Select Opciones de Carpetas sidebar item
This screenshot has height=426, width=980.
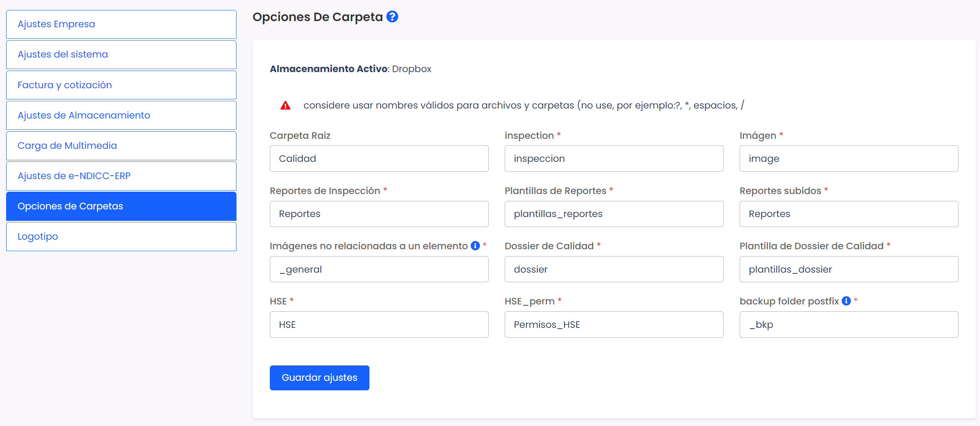click(x=121, y=206)
